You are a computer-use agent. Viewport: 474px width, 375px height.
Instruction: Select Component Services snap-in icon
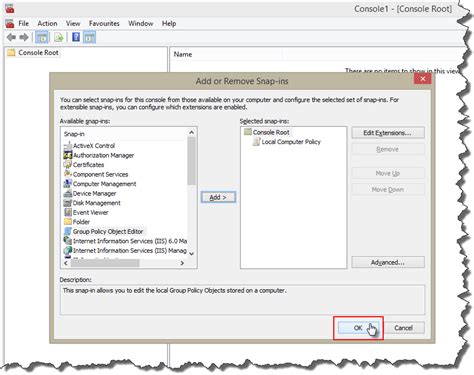pos(68,174)
